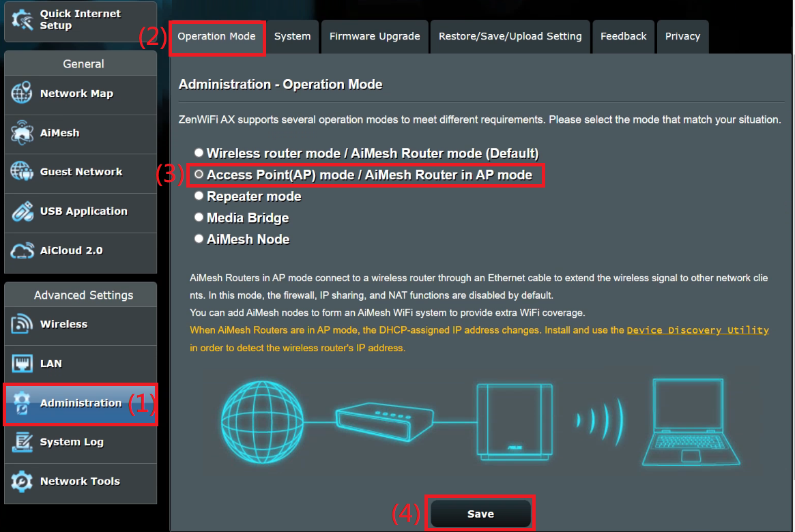Open System Log menu label

point(72,443)
